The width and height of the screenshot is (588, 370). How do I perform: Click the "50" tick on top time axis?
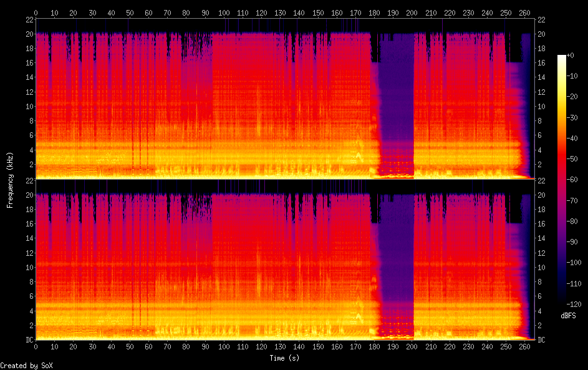tap(130, 12)
